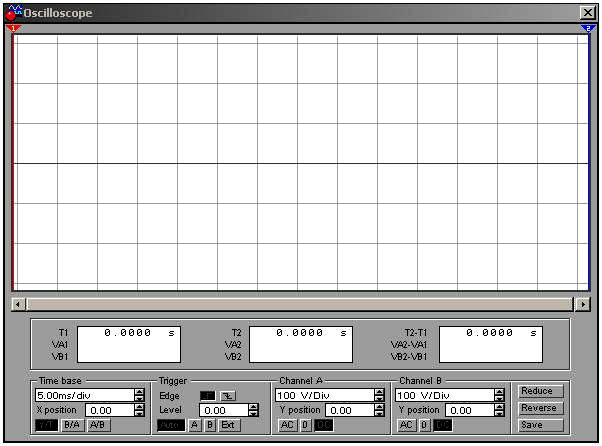Increase the Time base scale value
602x446 pixels.
coord(139,391)
